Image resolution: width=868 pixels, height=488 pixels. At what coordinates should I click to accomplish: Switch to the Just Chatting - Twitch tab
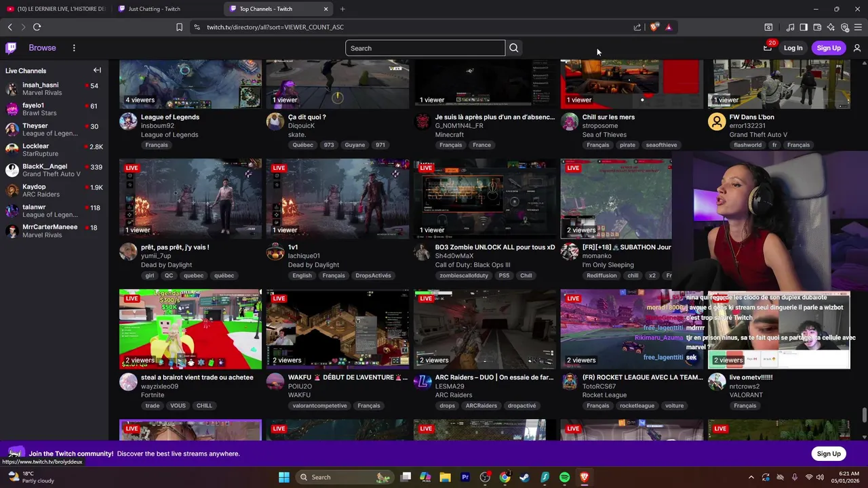[x=167, y=9]
